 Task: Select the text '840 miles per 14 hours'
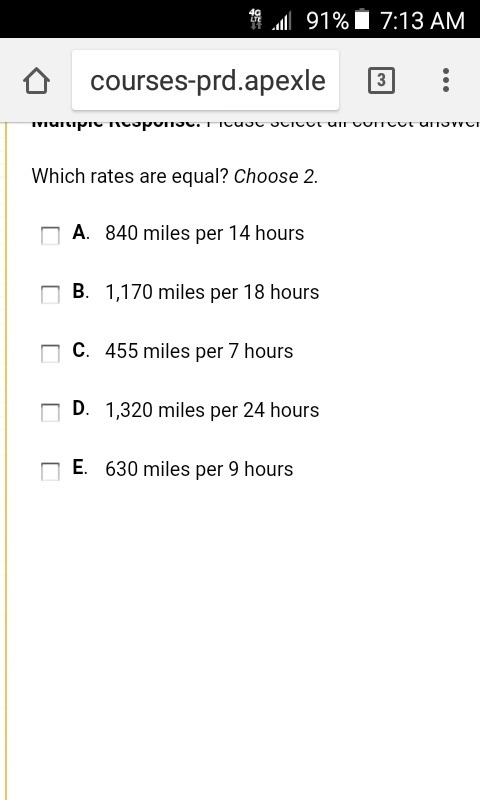(x=205, y=233)
